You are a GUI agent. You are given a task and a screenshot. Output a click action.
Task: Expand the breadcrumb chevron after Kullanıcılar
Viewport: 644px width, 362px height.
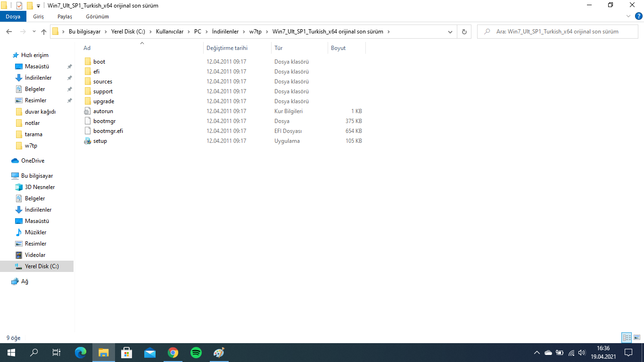pyautogui.click(x=189, y=32)
